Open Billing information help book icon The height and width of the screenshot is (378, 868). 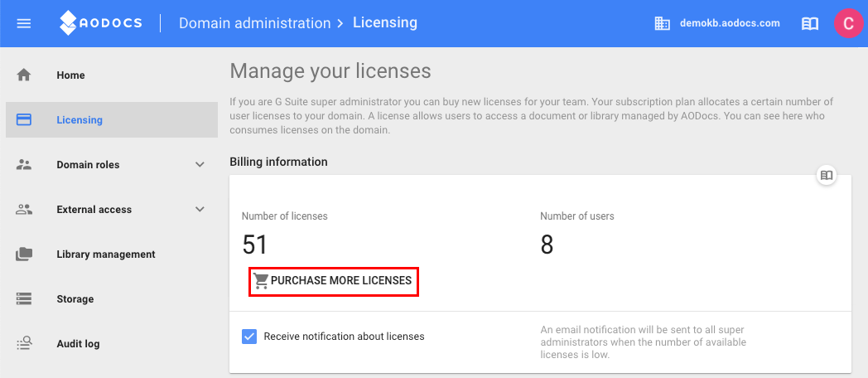pos(827,175)
